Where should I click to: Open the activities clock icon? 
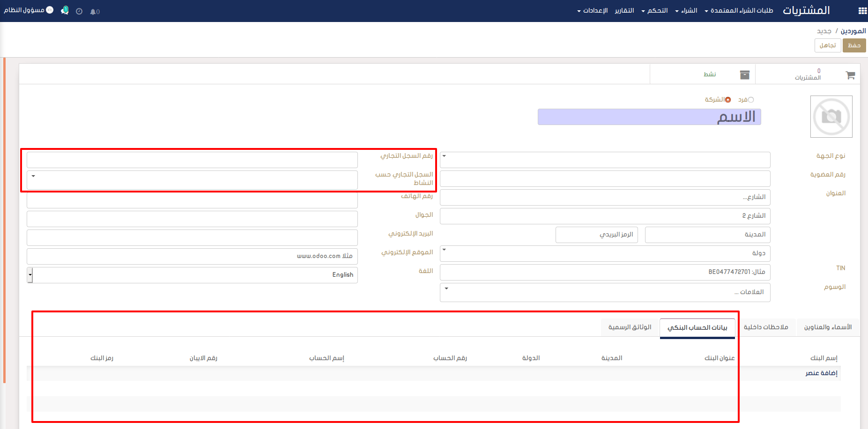[x=79, y=11]
